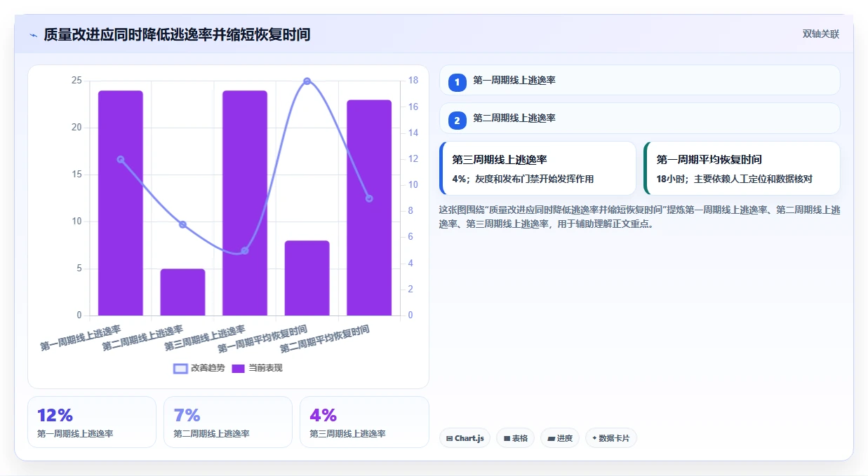Viewport: 868px width, 476px height.
Task: Click x-axis label 第二周期线上逃逸率 under the chart
Action: point(143,337)
